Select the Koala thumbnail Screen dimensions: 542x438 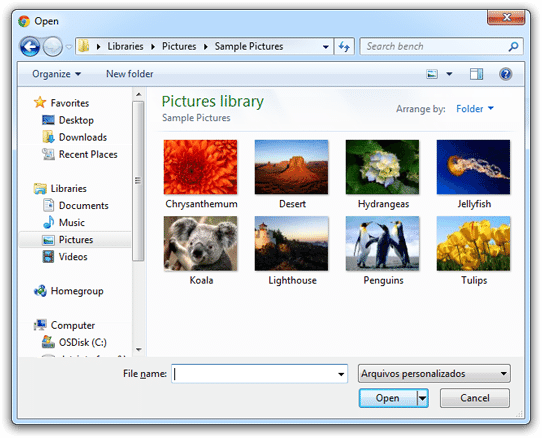(200, 243)
